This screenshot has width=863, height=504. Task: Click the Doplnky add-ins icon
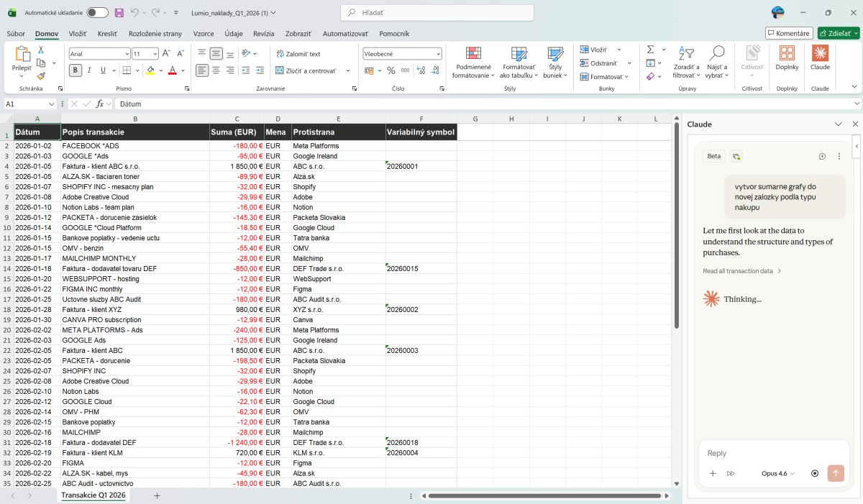787,58
